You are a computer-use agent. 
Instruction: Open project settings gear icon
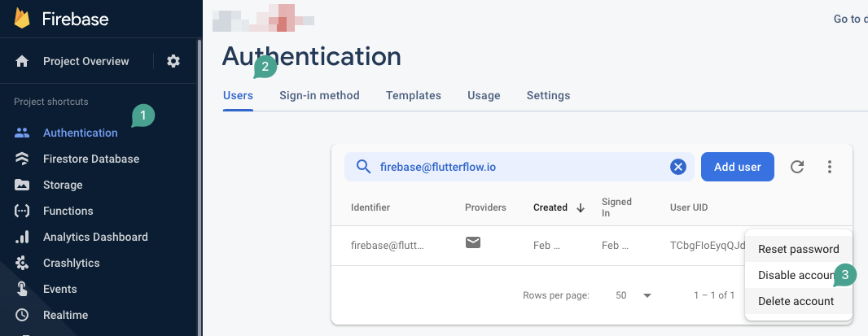coord(173,61)
